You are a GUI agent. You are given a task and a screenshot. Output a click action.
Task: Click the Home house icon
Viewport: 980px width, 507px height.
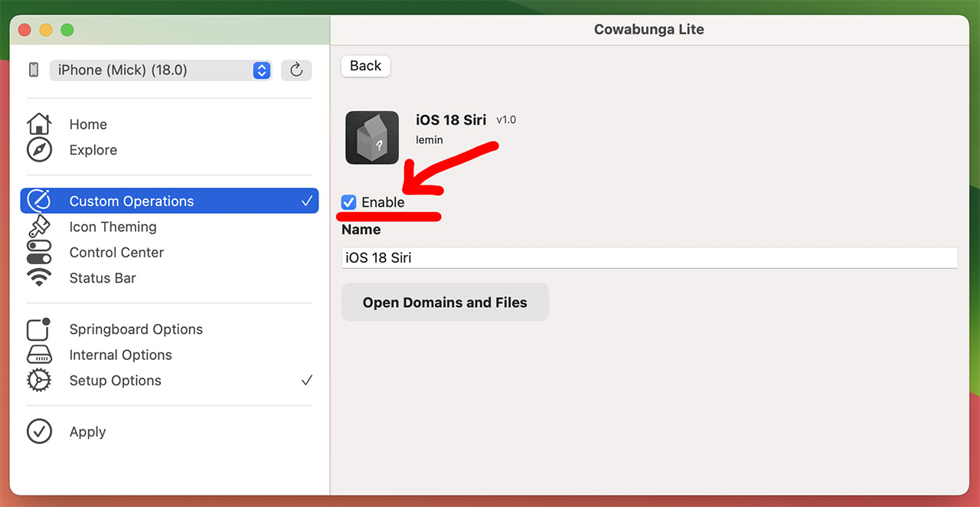click(x=39, y=124)
